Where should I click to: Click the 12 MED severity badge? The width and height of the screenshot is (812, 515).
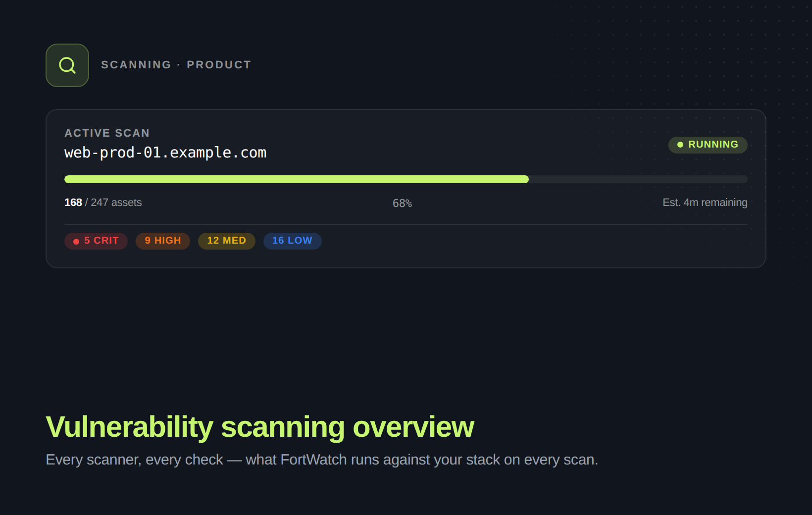(x=226, y=241)
